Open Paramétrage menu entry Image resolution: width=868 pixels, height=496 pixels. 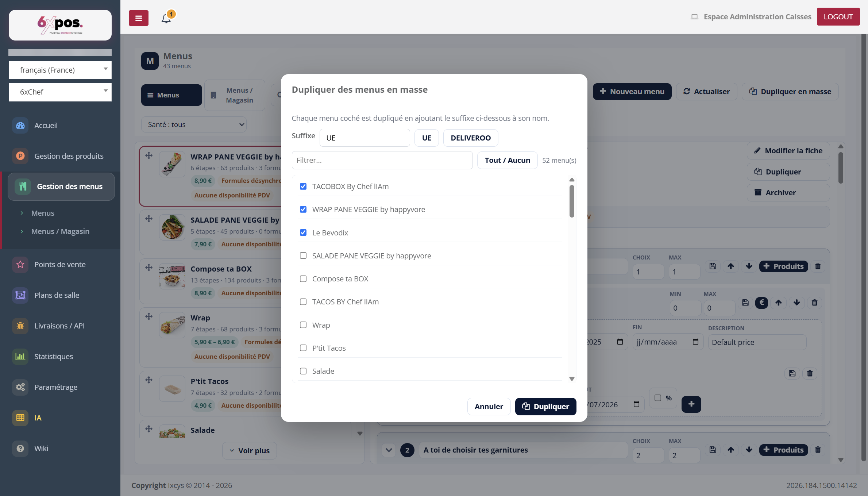56,387
